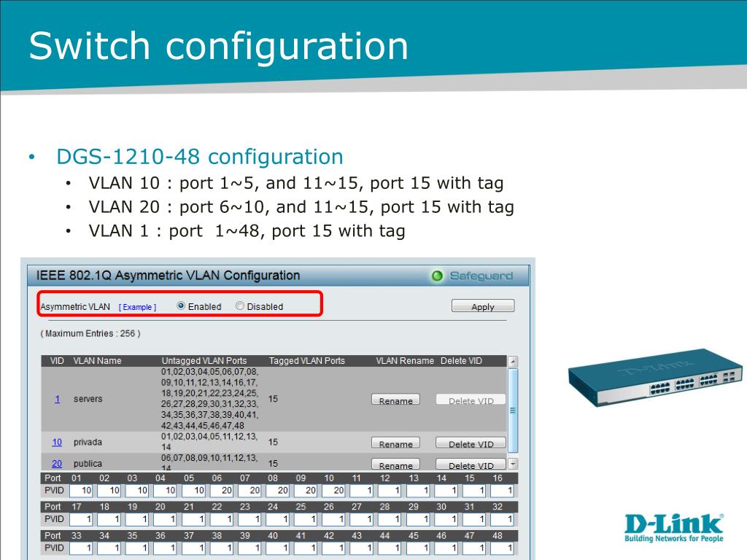Click PVID field for port 10

[333, 490]
